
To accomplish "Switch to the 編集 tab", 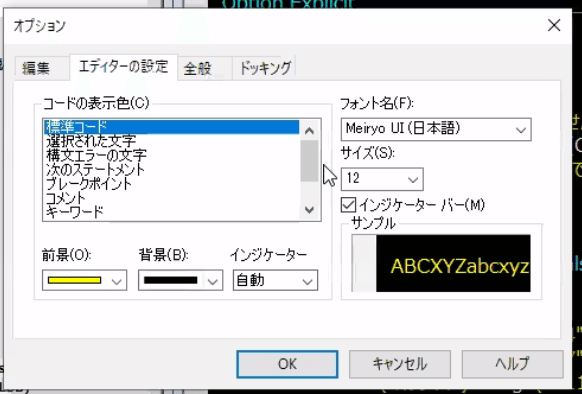I will [42, 69].
